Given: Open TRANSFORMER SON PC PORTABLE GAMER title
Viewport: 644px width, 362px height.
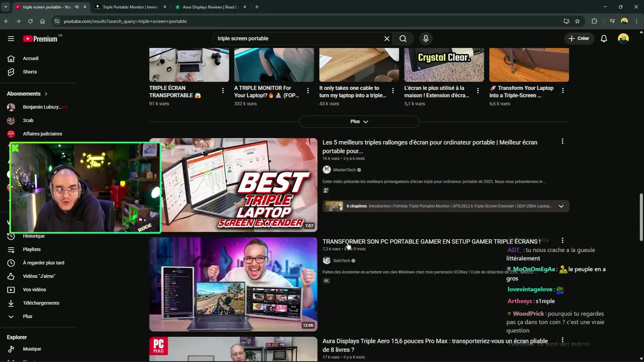Looking at the screenshot, I should [x=432, y=242].
